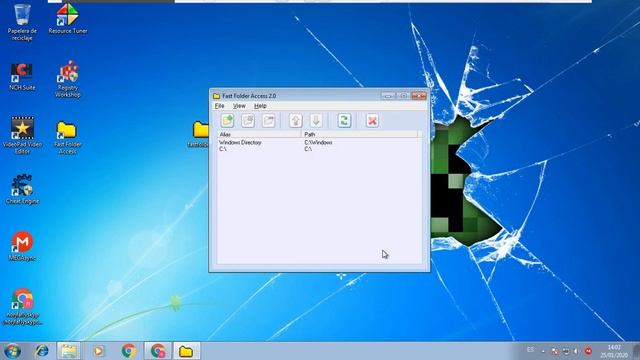Click the Add folder toolbar icon
640x360 pixels.
[227, 121]
